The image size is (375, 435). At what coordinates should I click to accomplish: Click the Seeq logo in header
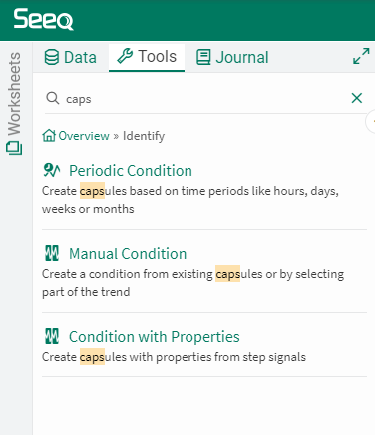pyautogui.click(x=43, y=19)
